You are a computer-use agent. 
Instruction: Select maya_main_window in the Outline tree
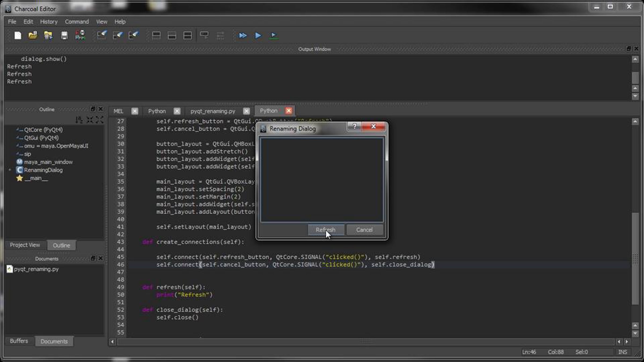[48, 162]
